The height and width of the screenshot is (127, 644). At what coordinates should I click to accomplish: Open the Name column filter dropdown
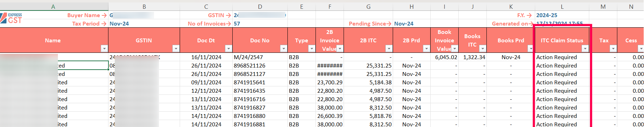click(x=104, y=49)
